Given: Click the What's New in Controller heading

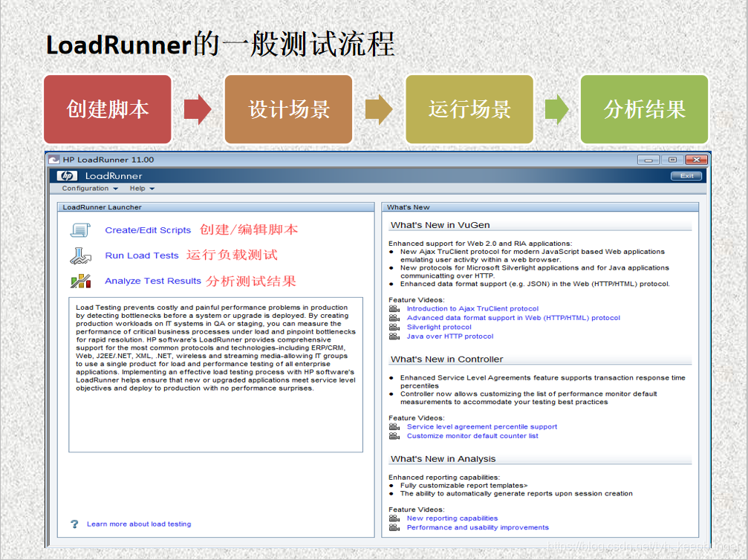Looking at the screenshot, I should coord(447,359).
